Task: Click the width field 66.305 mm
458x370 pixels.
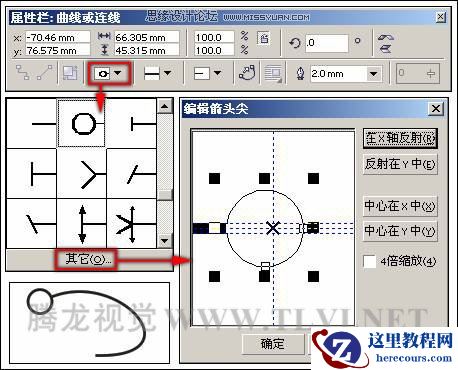Action: click(x=147, y=37)
